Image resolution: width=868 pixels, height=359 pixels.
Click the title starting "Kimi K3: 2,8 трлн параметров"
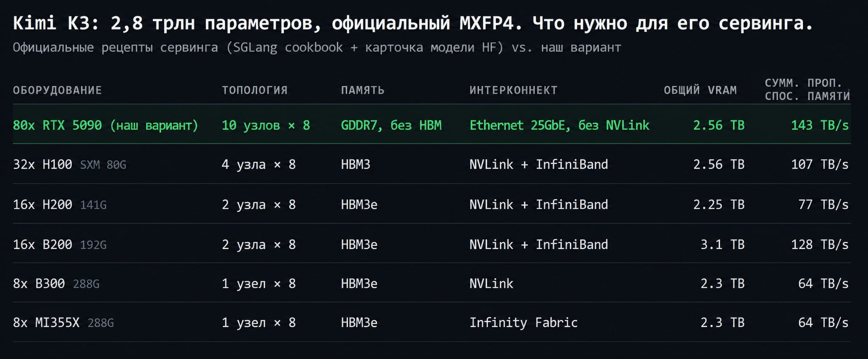pyautogui.click(x=413, y=23)
